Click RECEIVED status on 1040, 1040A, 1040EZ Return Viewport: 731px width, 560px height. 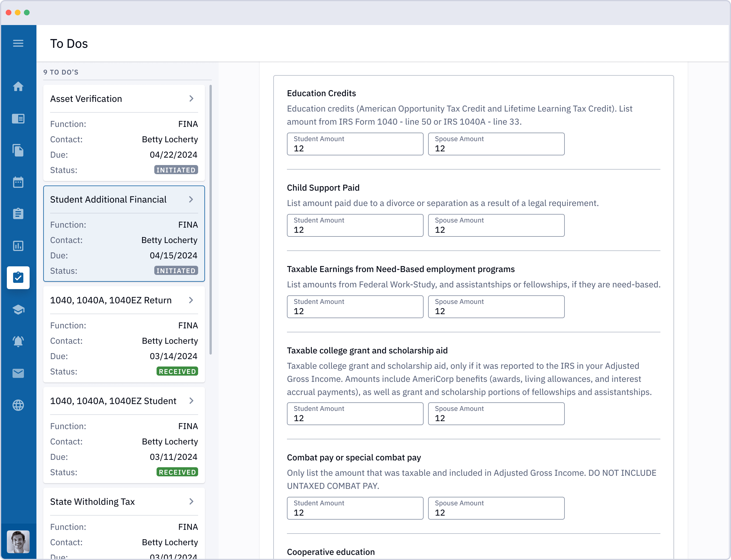(x=177, y=371)
